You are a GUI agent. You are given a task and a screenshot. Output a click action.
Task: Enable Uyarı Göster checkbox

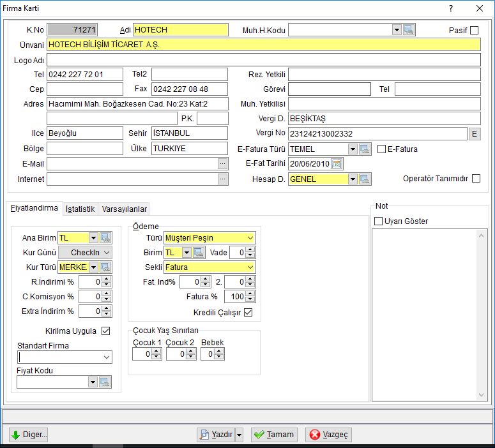pos(378,221)
